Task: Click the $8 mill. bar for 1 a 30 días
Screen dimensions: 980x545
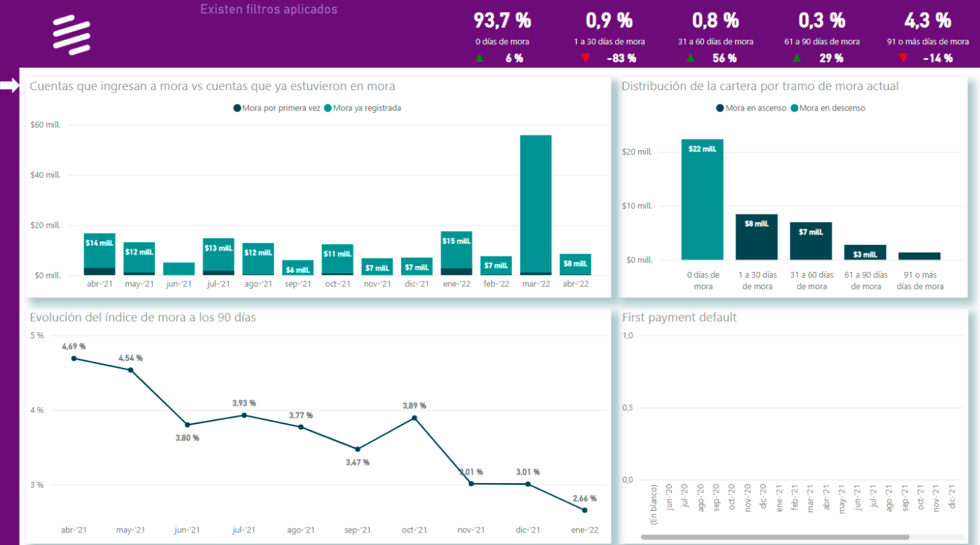Action: [757, 238]
